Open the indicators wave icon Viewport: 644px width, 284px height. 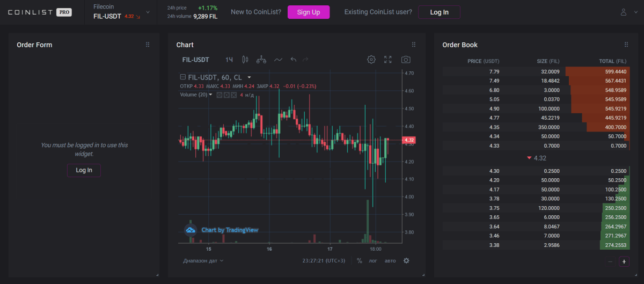(x=278, y=60)
